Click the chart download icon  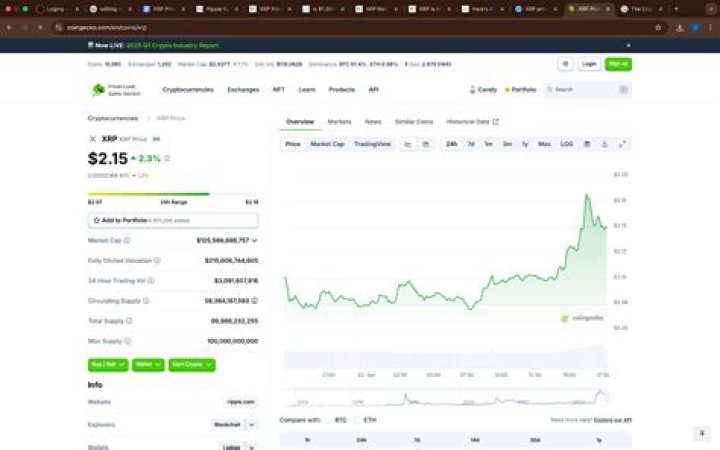(x=604, y=144)
